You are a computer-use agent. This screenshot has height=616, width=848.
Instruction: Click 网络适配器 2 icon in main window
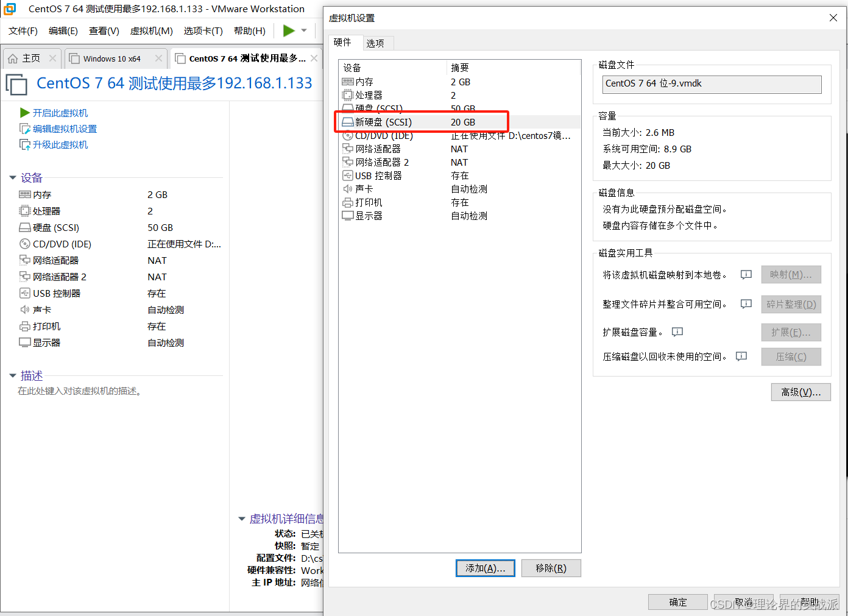pos(25,277)
